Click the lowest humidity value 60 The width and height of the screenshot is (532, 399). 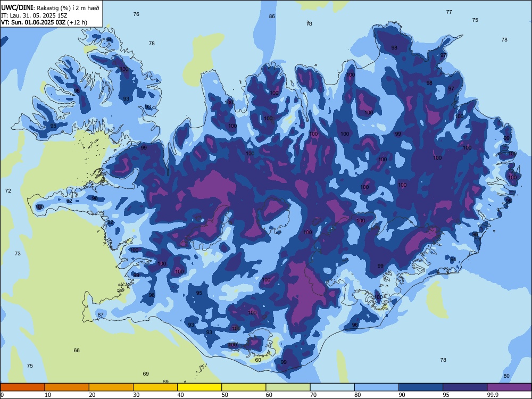point(258,360)
